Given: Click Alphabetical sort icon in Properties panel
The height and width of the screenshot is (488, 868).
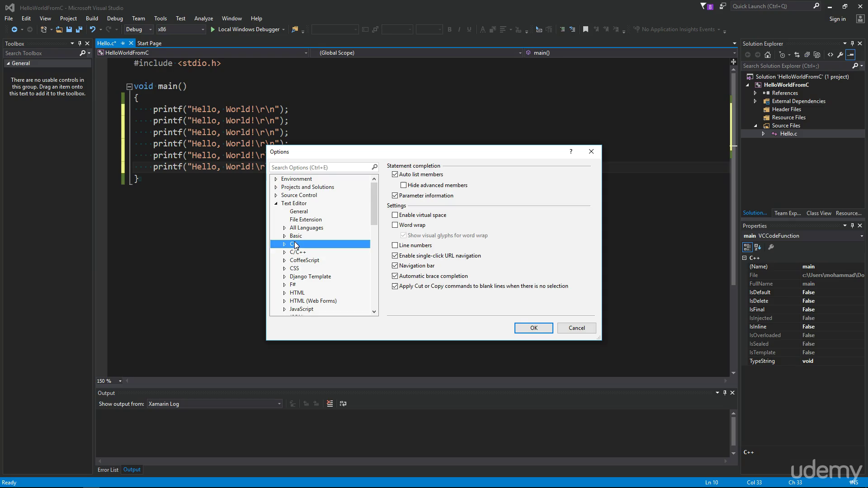Looking at the screenshot, I should click(758, 247).
